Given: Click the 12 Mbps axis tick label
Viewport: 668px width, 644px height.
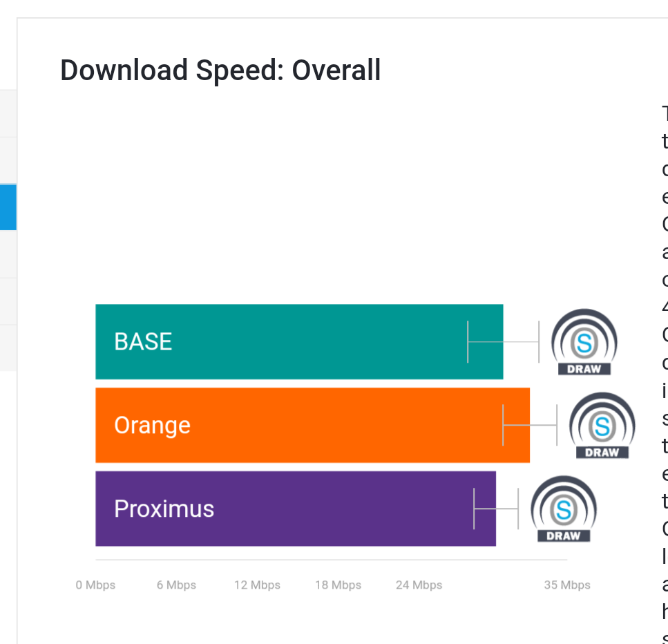Looking at the screenshot, I should click(x=257, y=585).
